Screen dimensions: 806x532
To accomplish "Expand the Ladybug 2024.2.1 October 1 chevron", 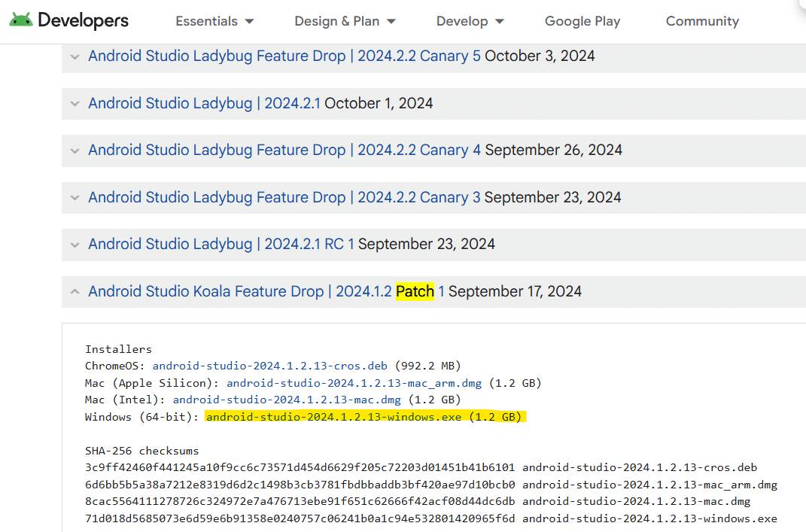I will point(75,103).
